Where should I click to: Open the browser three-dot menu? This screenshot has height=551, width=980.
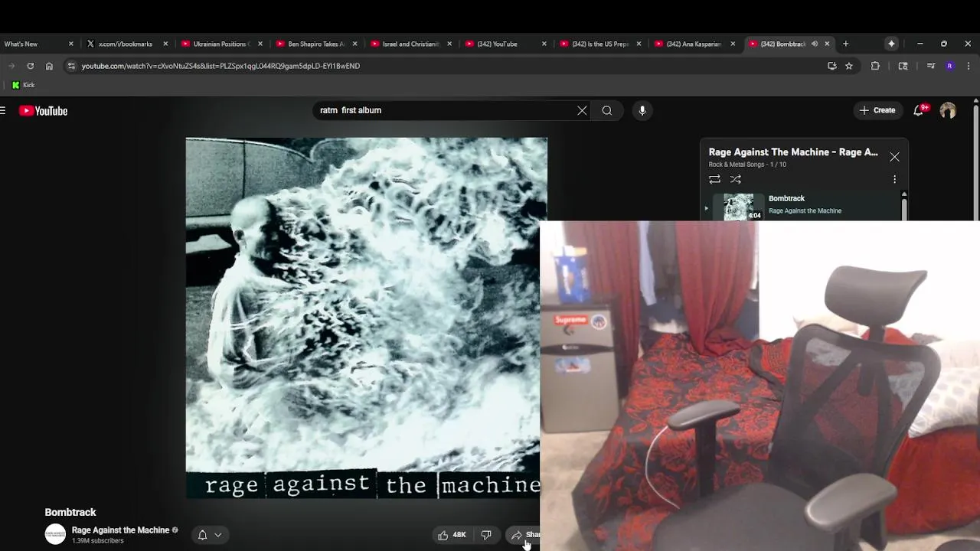point(969,66)
